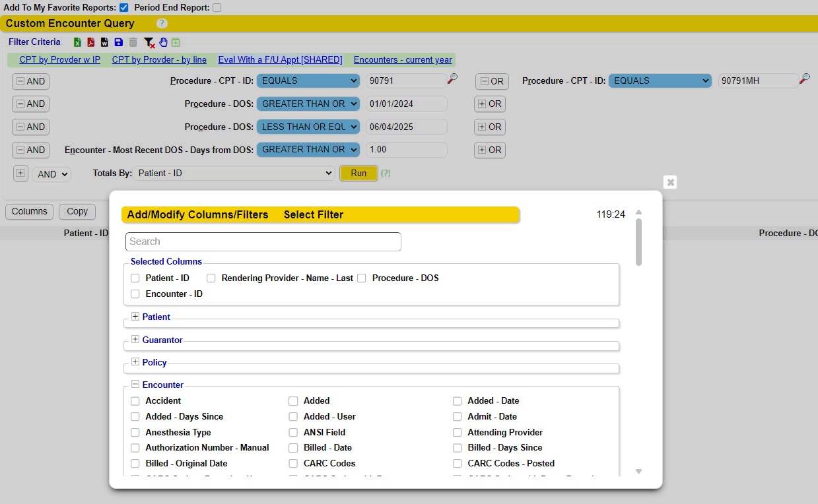This screenshot has width=818, height=504.
Task: Open the green calendar scheduling icon
Action: (x=175, y=42)
